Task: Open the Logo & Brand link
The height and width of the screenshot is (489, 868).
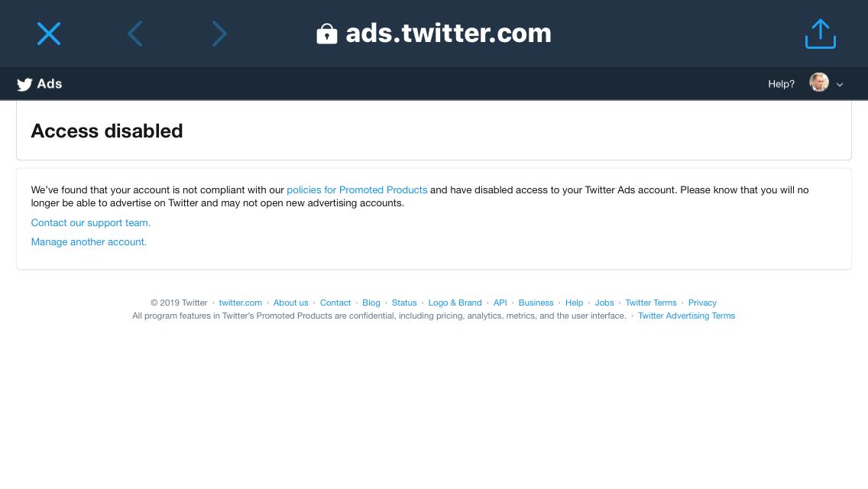Action: (455, 303)
